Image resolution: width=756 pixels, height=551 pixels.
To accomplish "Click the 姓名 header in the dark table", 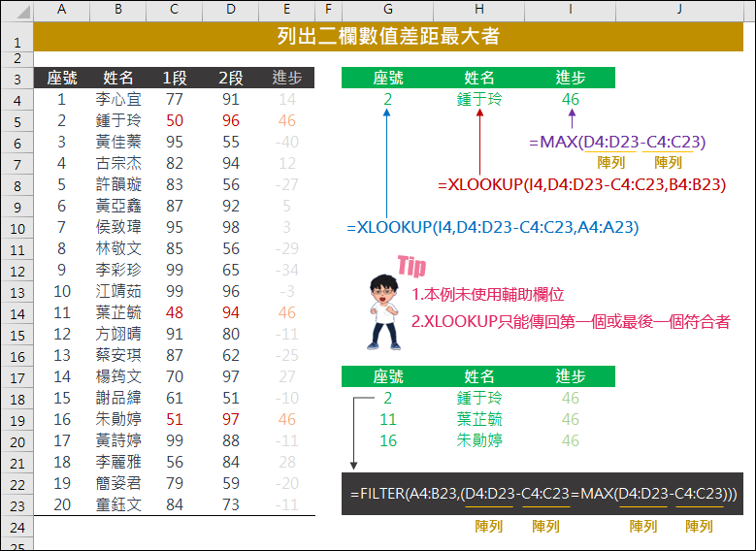I will [118, 78].
